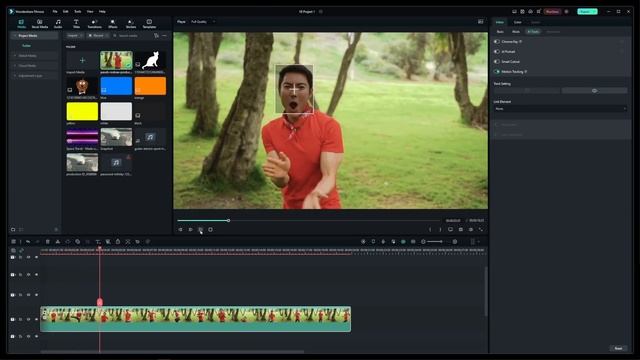Enable the Chroma Key toggle
This screenshot has width=640, height=360.
coord(497,42)
